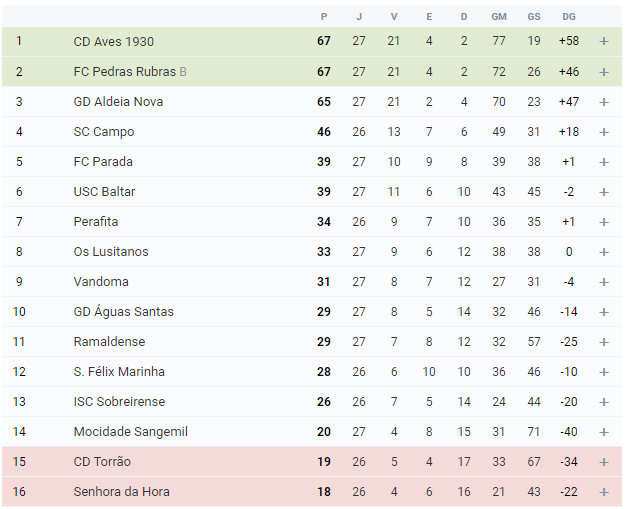This screenshot has height=509, width=625.
Task: Expand details for CD Aves 1930 row
Action: pos(603,41)
